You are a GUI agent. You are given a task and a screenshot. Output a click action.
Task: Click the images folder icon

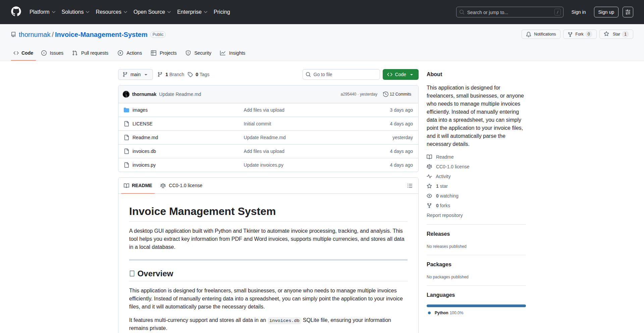pyautogui.click(x=126, y=110)
